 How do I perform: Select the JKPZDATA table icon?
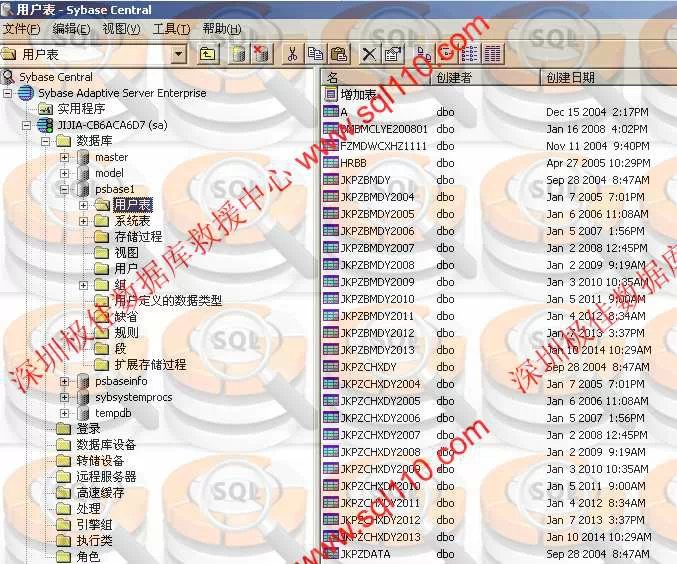click(331, 554)
